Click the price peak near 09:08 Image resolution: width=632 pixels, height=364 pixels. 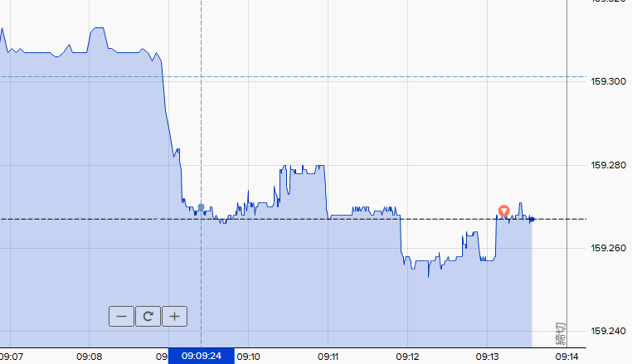pos(98,28)
